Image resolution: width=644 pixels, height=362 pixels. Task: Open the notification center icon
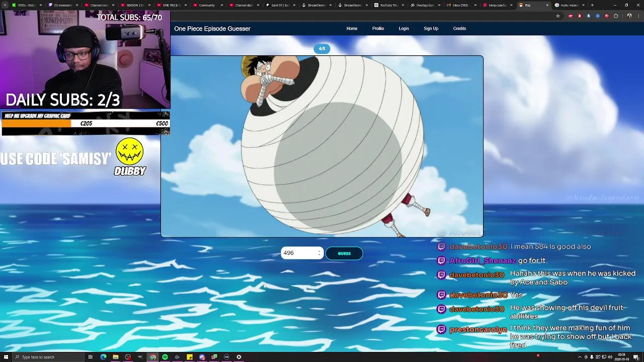click(636, 357)
